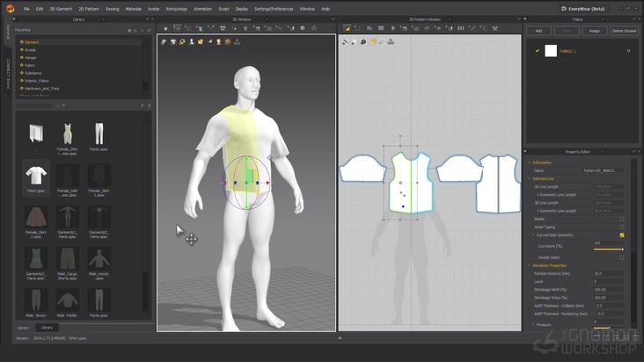Screen dimensions: 644x362
Task: Select the Male_Cargo Shorts.zpac thumbnail
Action: [x=68, y=264]
